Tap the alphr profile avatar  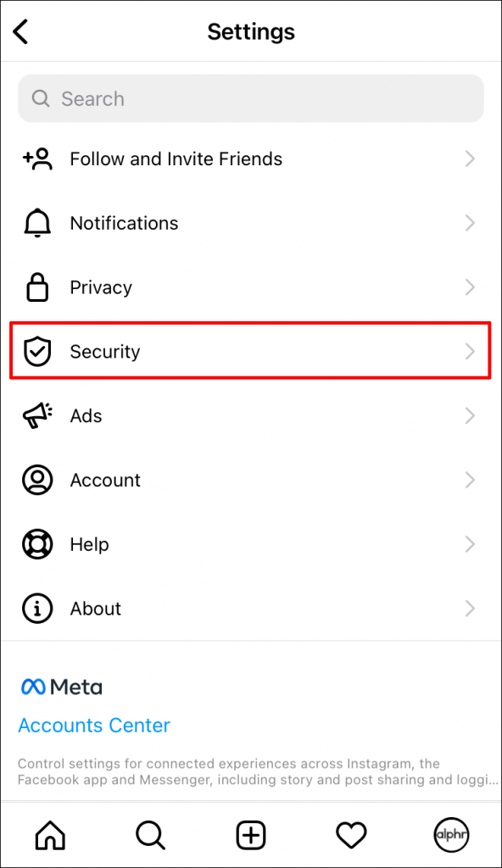tap(451, 835)
